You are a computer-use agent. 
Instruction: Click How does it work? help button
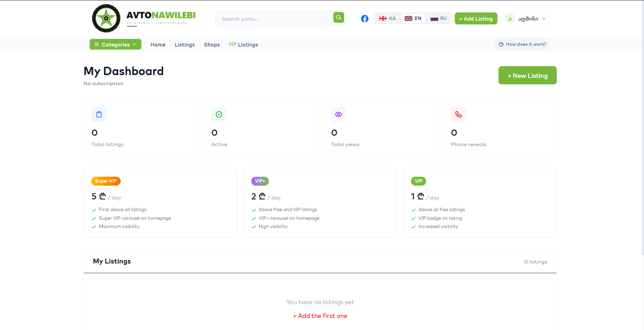[x=522, y=44]
